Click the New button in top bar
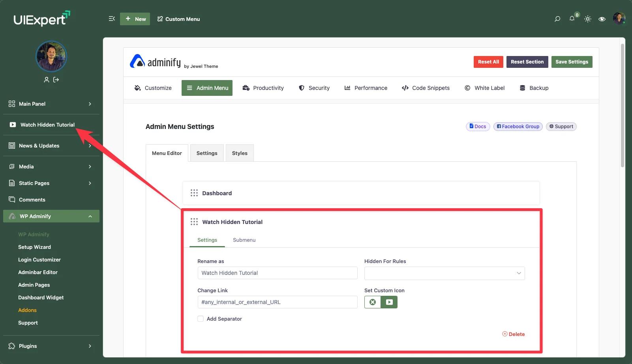632x364 pixels. click(135, 19)
